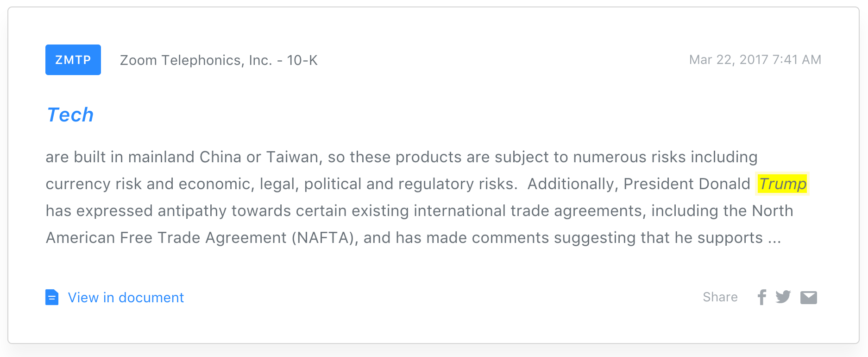This screenshot has height=357, width=868.
Task: Click the words 'President Donald' in excerpt
Action: [x=686, y=184]
